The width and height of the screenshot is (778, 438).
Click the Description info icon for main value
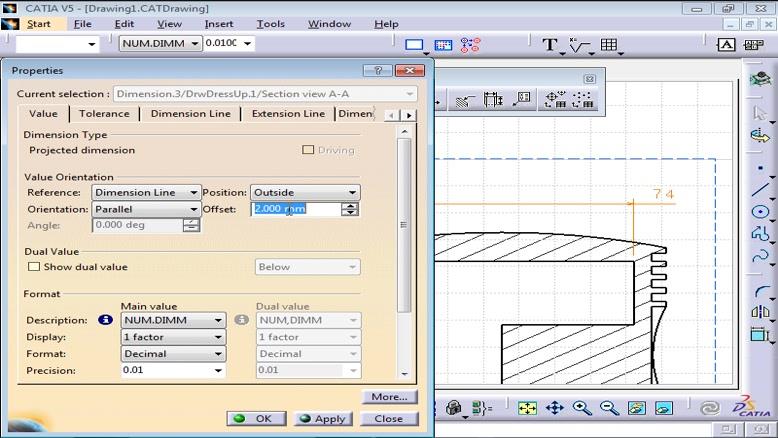click(105, 320)
